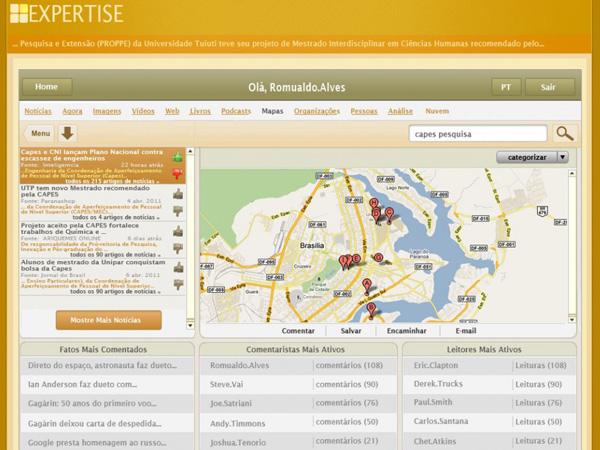
Task: Click Salvar below the map
Action: (351, 331)
